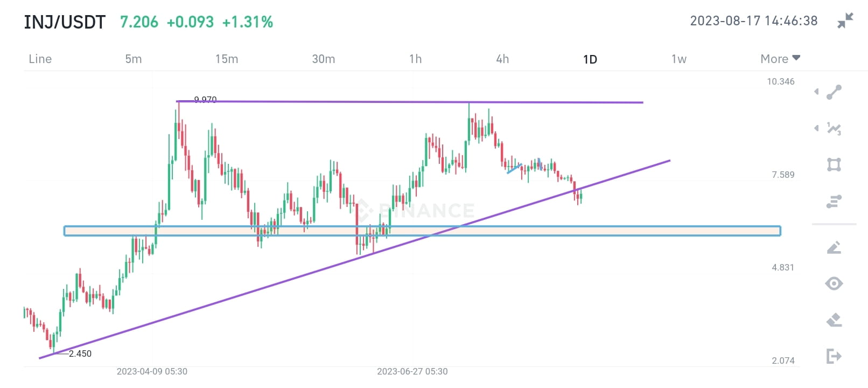Click the INJ/USDT symbol name
Image resolution: width=868 pixels, height=388 pixels.
[x=65, y=22]
